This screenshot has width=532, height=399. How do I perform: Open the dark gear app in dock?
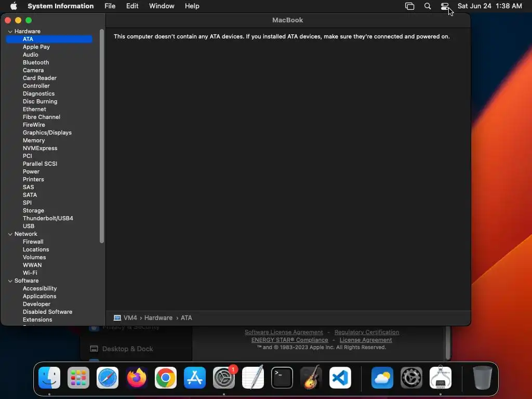click(x=411, y=378)
